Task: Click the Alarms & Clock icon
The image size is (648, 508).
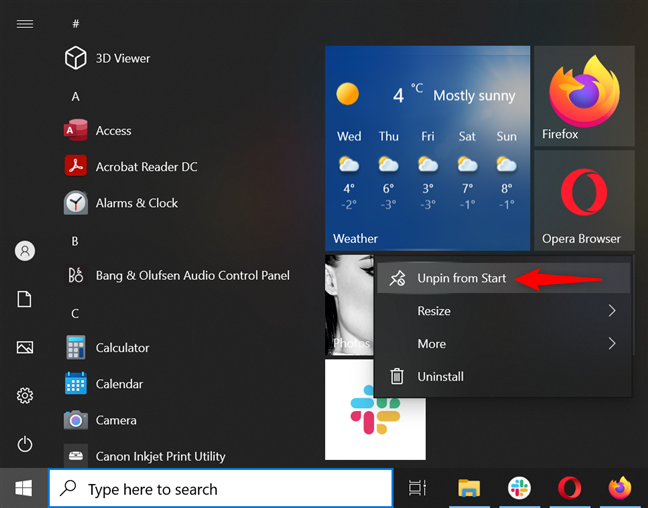Action: click(x=76, y=203)
